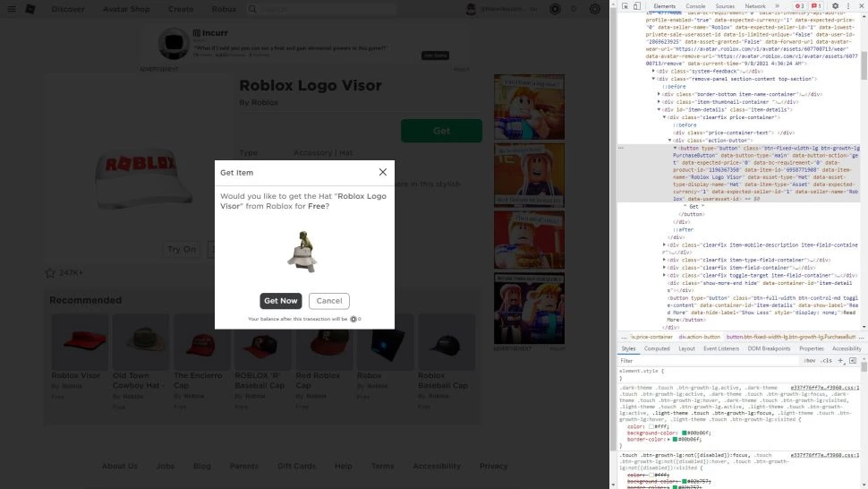Click the Cancel button in dialog
The image size is (868, 489).
pos(328,301)
